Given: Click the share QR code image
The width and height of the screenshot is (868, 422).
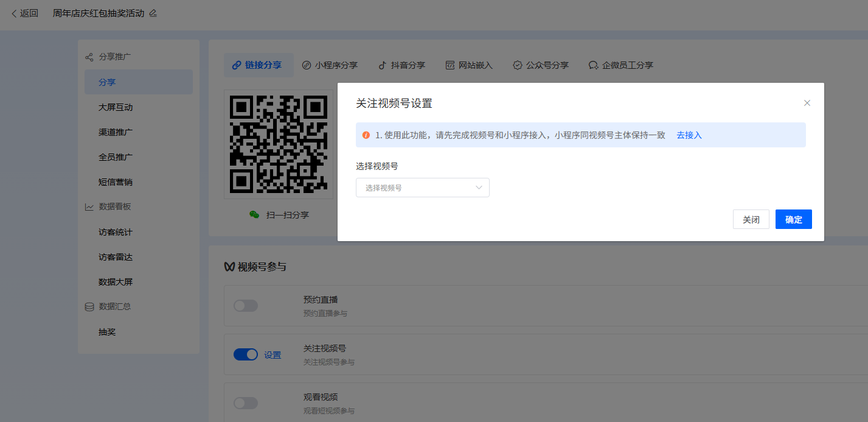Looking at the screenshot, I should [279, 144].
